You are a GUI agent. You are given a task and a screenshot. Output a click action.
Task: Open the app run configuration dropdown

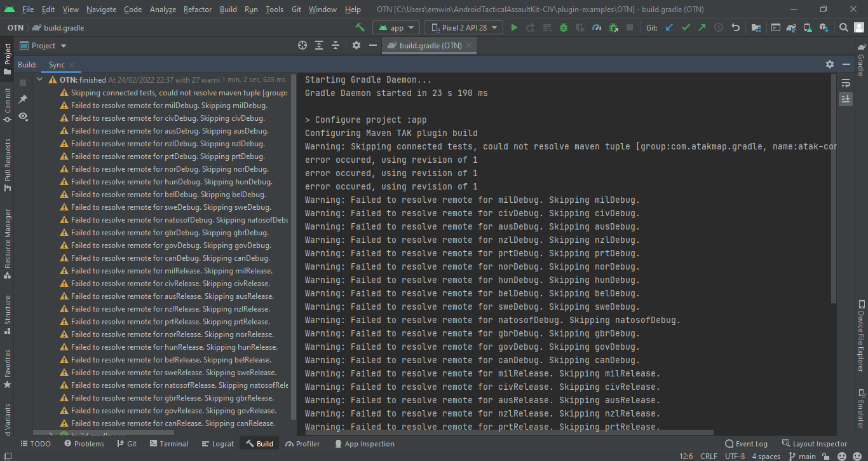point(396,27)
